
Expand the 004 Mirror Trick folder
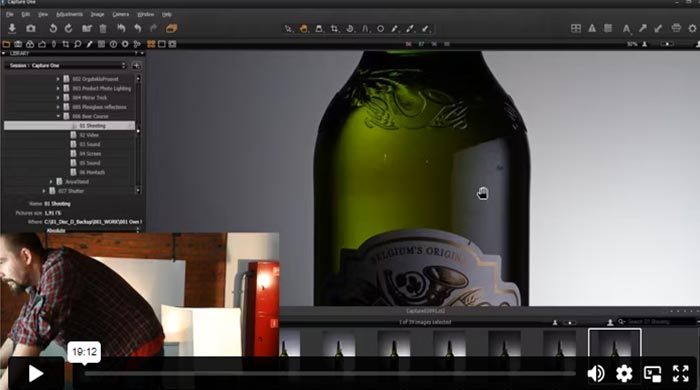coord(58,97)
